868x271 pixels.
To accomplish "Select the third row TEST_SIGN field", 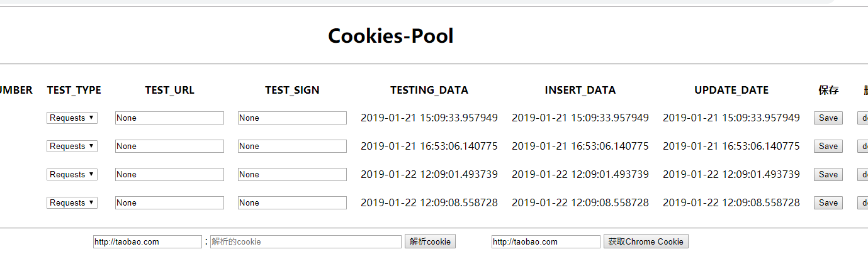I will point(292,175).
